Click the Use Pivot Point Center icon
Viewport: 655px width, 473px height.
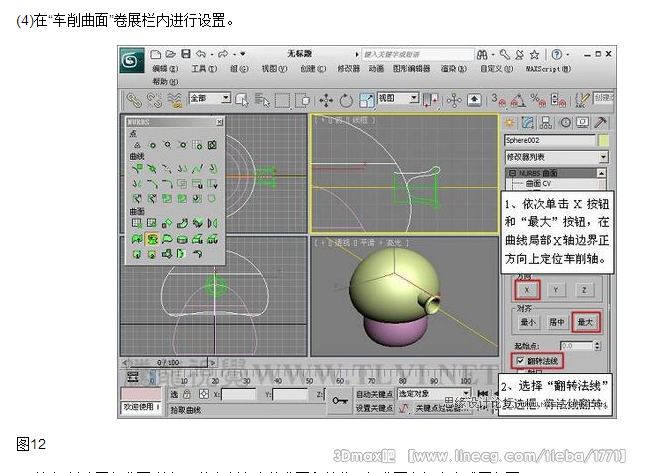click(430, 100)
